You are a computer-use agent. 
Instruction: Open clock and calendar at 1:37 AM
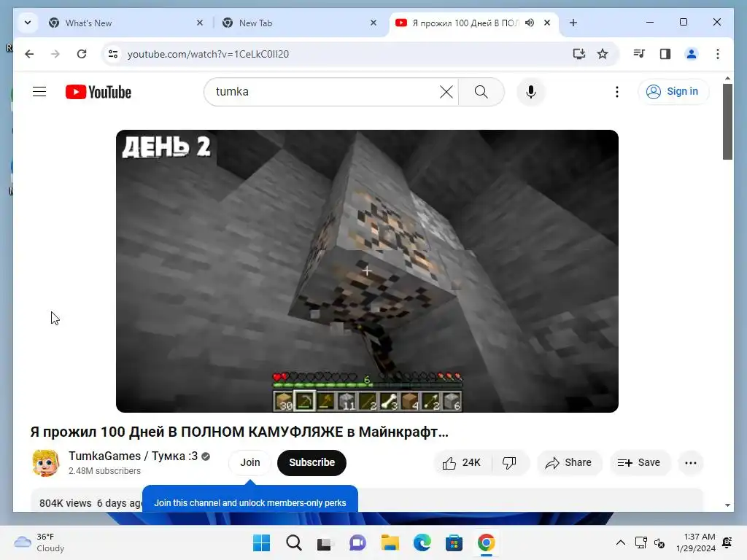pos(696,542)
